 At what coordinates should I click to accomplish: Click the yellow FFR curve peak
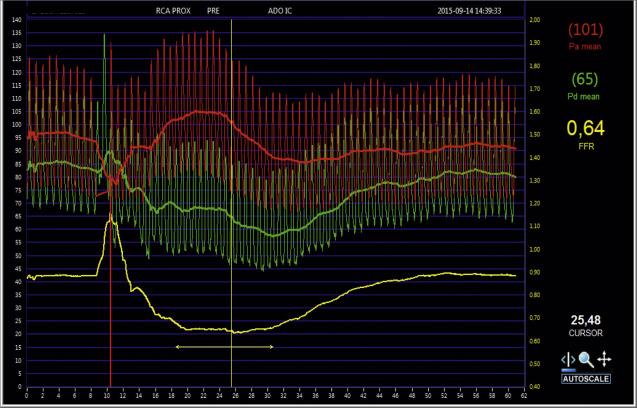coord(111,222)
